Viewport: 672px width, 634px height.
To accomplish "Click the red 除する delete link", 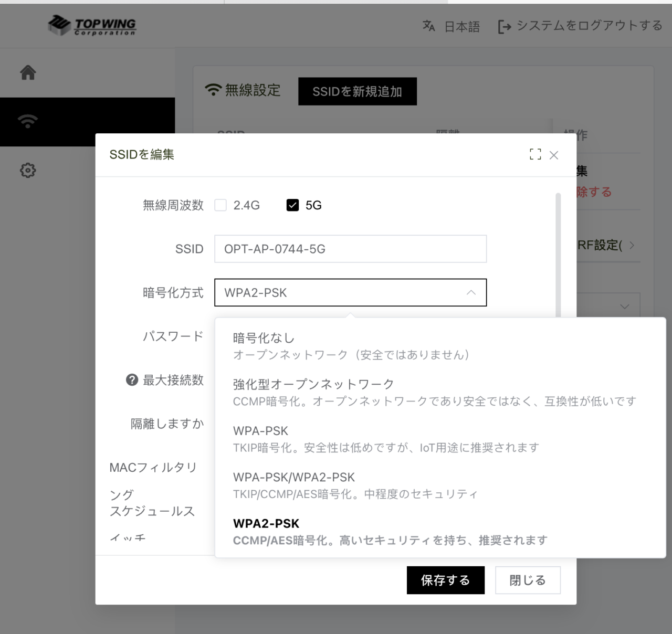I will tap(594, 192).
